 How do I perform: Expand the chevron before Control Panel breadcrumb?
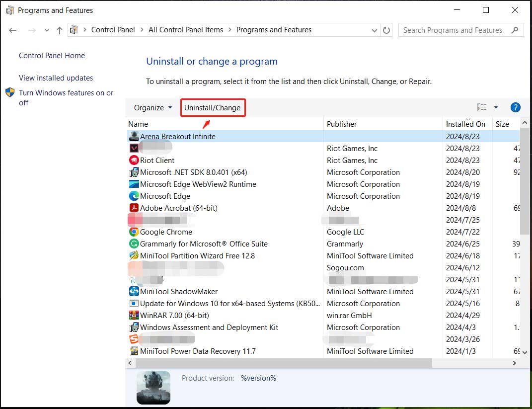85,30
